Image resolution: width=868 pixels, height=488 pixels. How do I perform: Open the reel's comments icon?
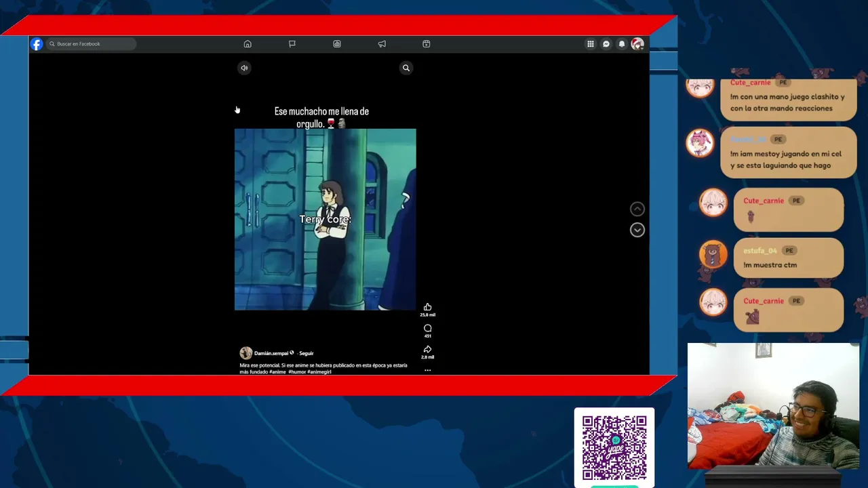(427, 328)
